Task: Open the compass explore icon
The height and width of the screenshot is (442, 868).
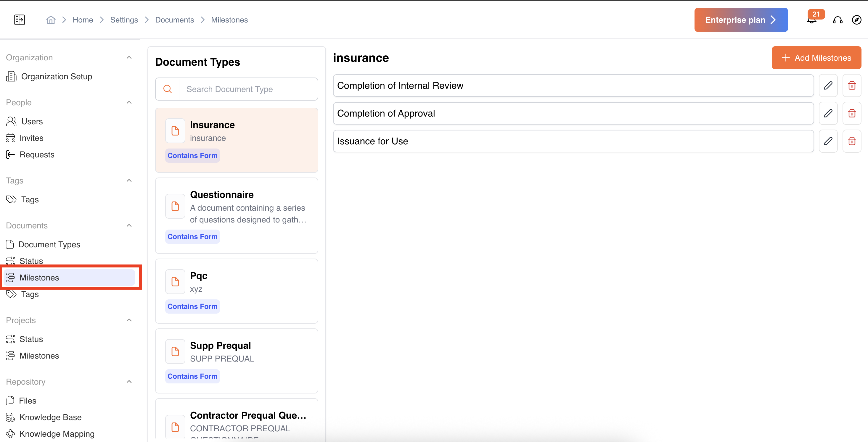Action: pos(856,20)
